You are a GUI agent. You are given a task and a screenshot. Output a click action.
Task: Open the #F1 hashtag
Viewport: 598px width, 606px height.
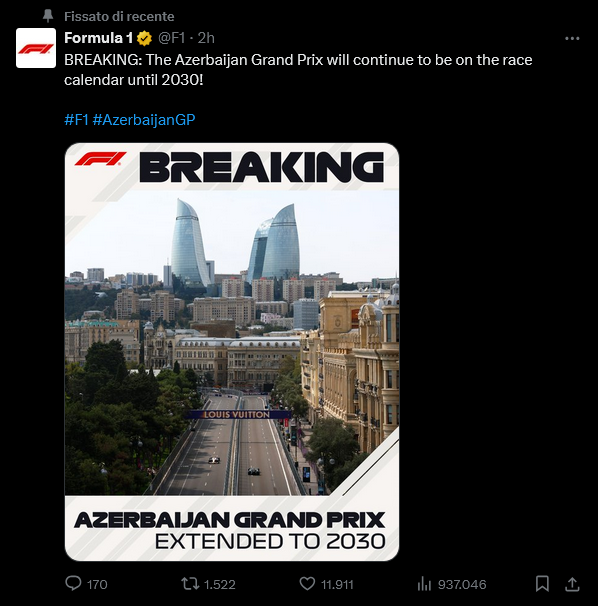77,119
